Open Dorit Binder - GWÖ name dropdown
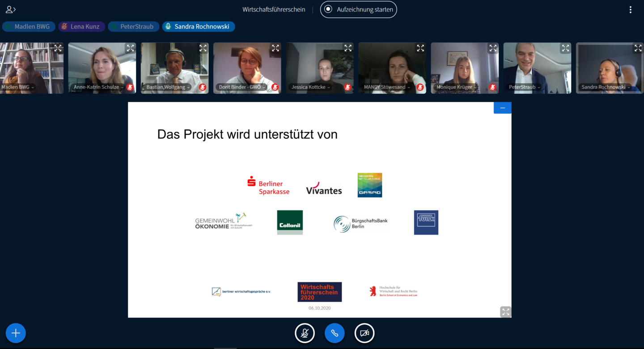This screenshot has height=349, width=644. pyautogui.click(x=242, y=87)
